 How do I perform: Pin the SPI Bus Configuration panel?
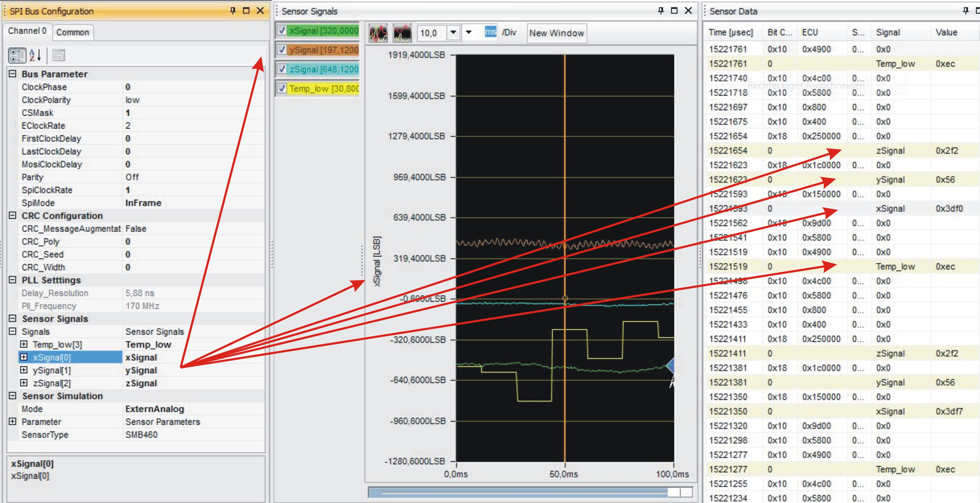coord(233,11)
